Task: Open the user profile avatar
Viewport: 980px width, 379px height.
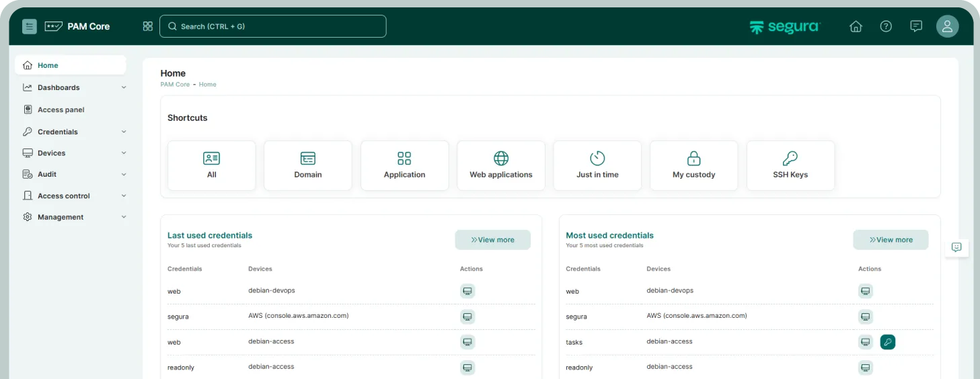Action: [947, 26]
